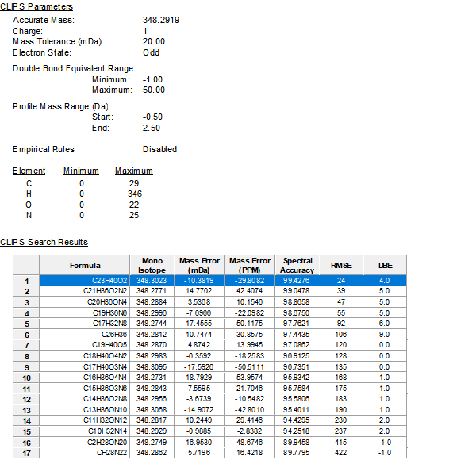This screenshot has height=460, width=476.
Task: Click the Element column heading
Action: tap(29, 171)
